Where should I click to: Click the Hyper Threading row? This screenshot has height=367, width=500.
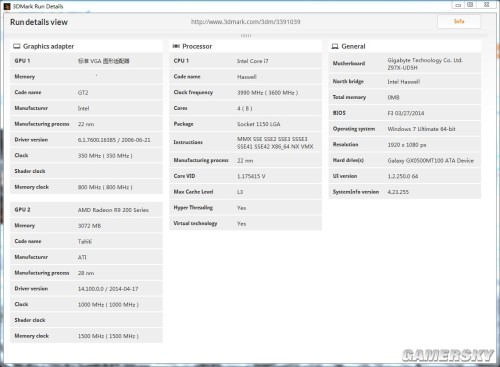(x=245, y=208)
